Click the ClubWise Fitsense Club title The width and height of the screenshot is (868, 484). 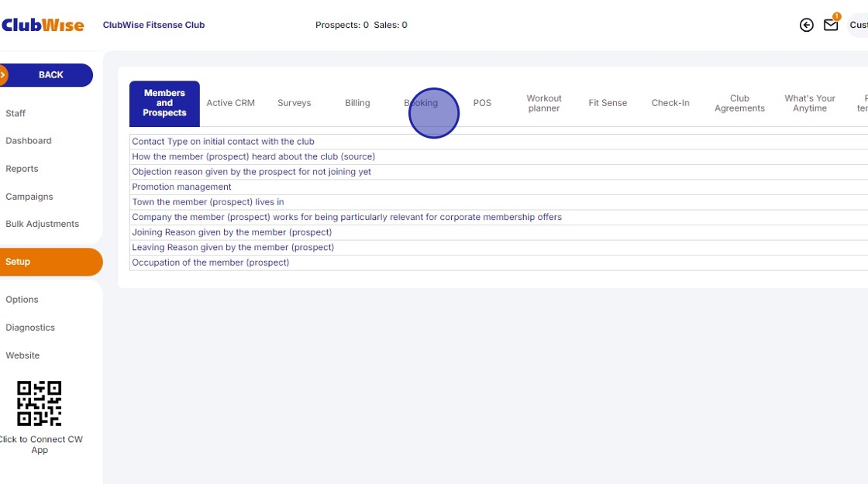click(154, 25)
